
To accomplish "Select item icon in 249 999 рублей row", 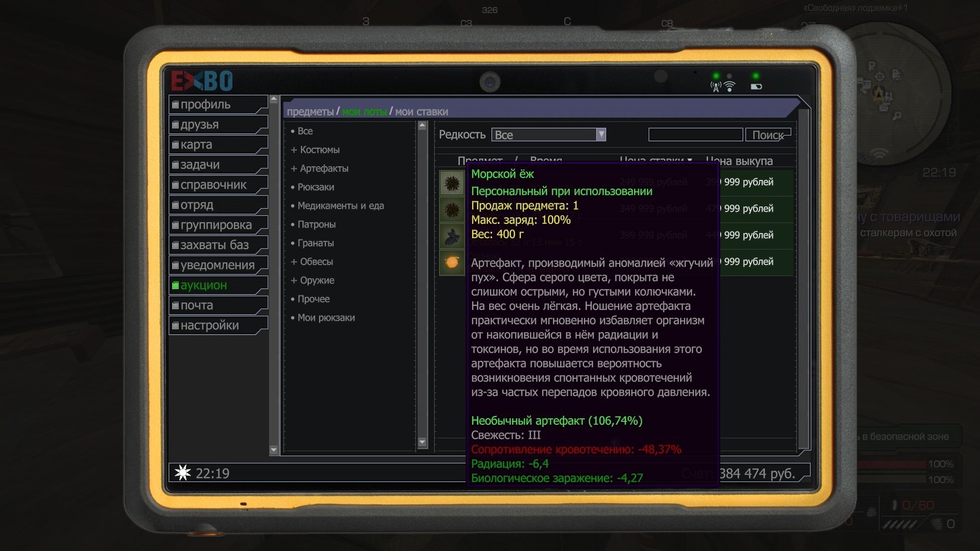I will pyautogui.click(x=452, y=182).
